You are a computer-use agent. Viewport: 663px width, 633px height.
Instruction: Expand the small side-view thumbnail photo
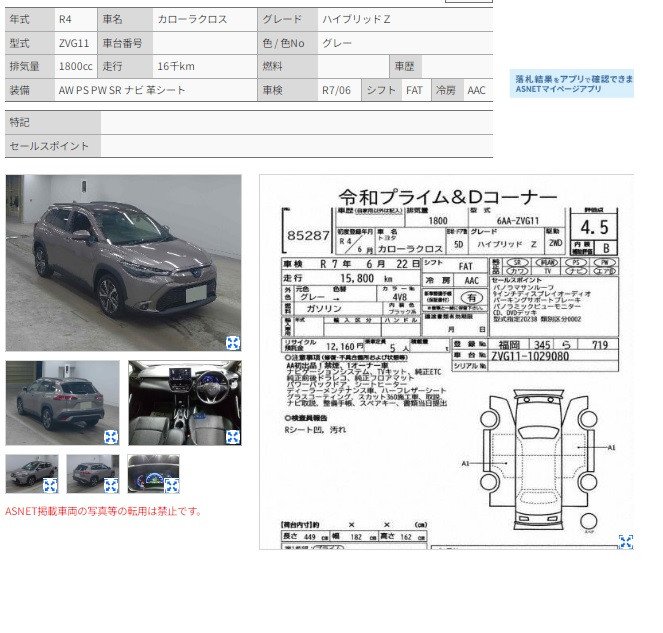pos(50,485)
